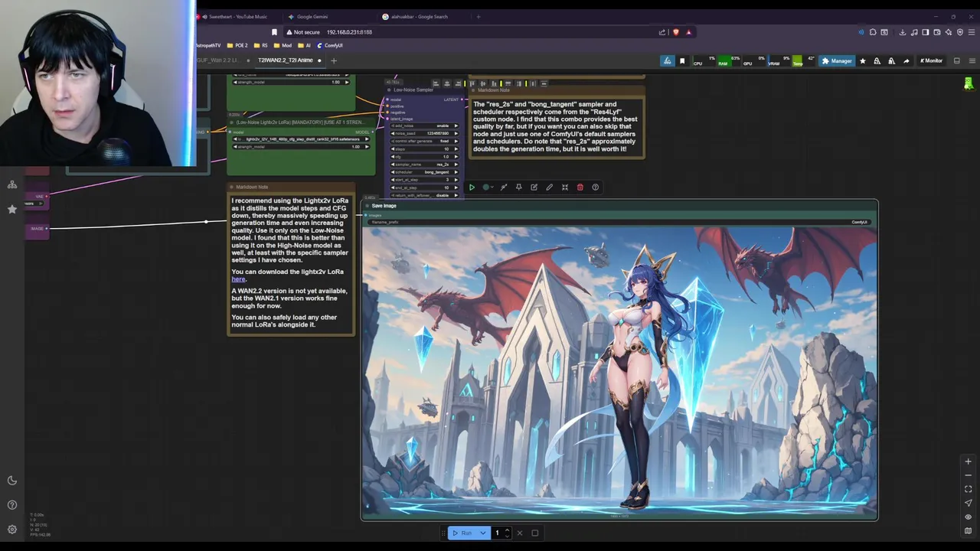
Task: Adjust the cfg 1.0 value
Action: point(424,156)
